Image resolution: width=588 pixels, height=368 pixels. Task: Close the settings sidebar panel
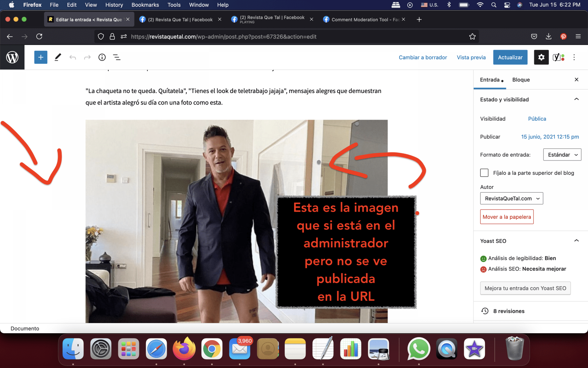click(576, 79)
